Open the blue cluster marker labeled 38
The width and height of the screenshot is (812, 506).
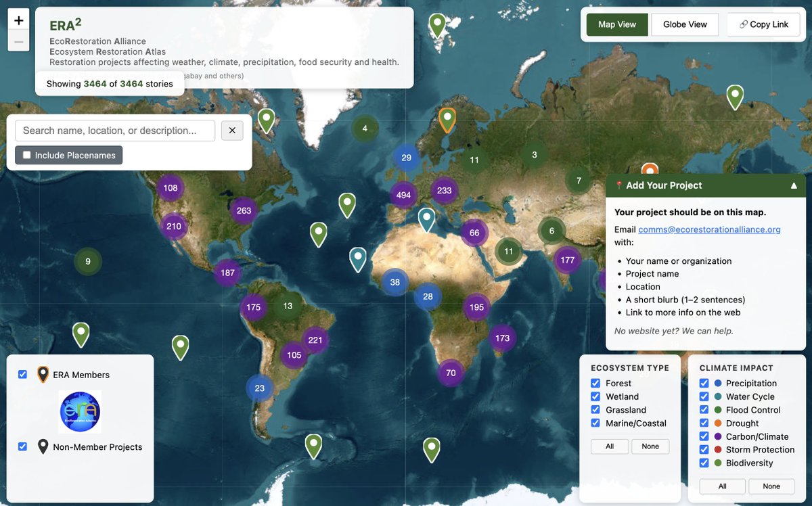(395, 283)
